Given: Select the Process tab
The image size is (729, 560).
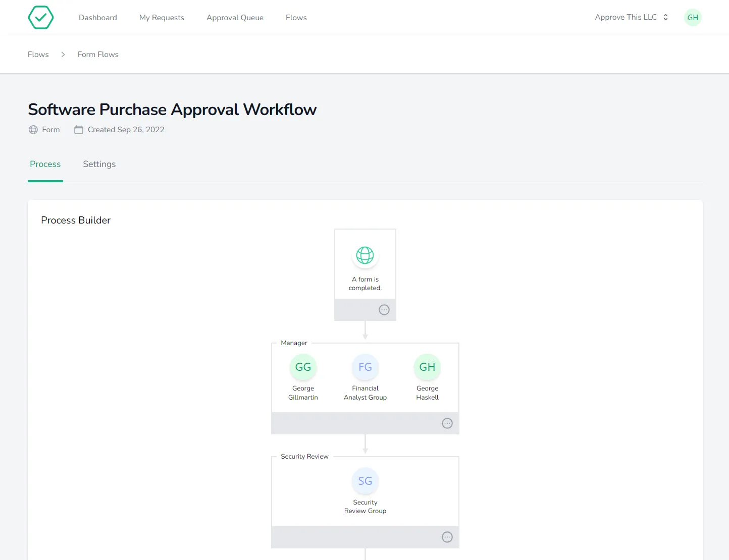Looking at the screenshot, I should click(x=45, y=164).
